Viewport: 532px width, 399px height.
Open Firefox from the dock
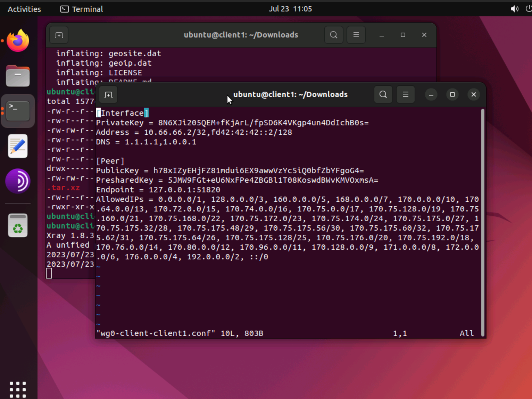(x=18, y=40)
